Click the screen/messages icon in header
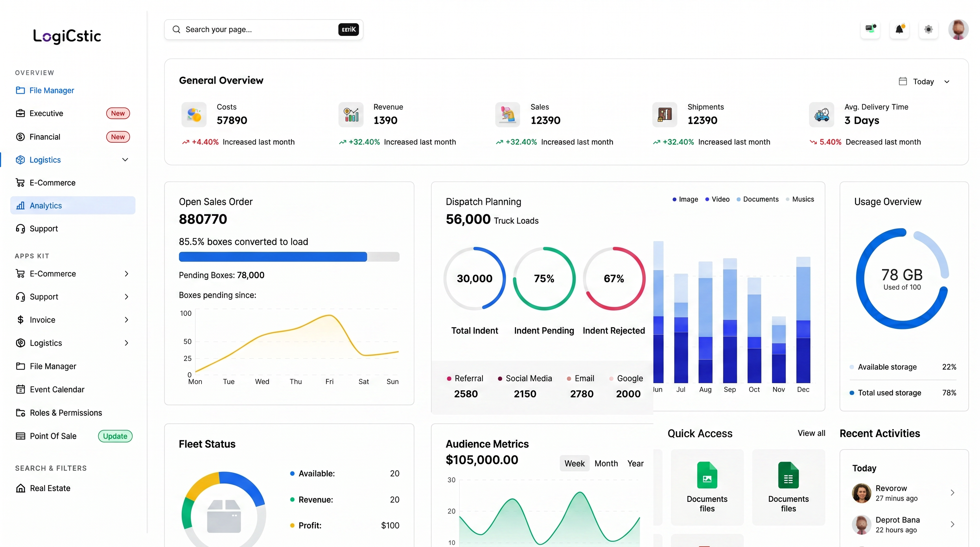Image resolution: width=980 pixels, height=547 pixels. tap(870, 29)
